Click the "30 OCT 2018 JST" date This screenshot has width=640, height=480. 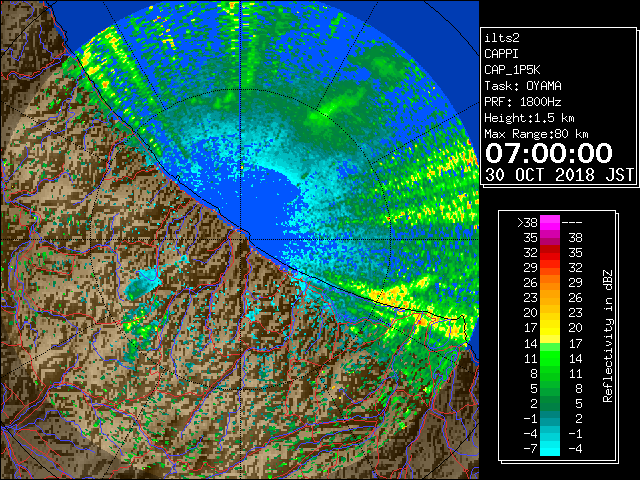(559, 175)
